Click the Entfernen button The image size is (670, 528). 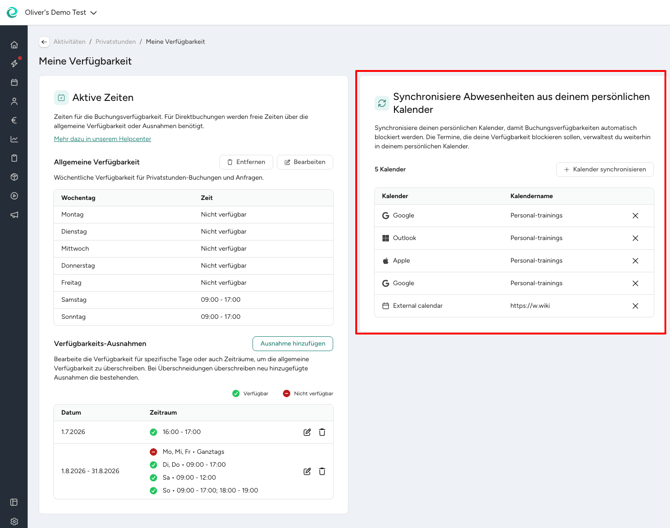pyautogui.click(x=246, y=162)
